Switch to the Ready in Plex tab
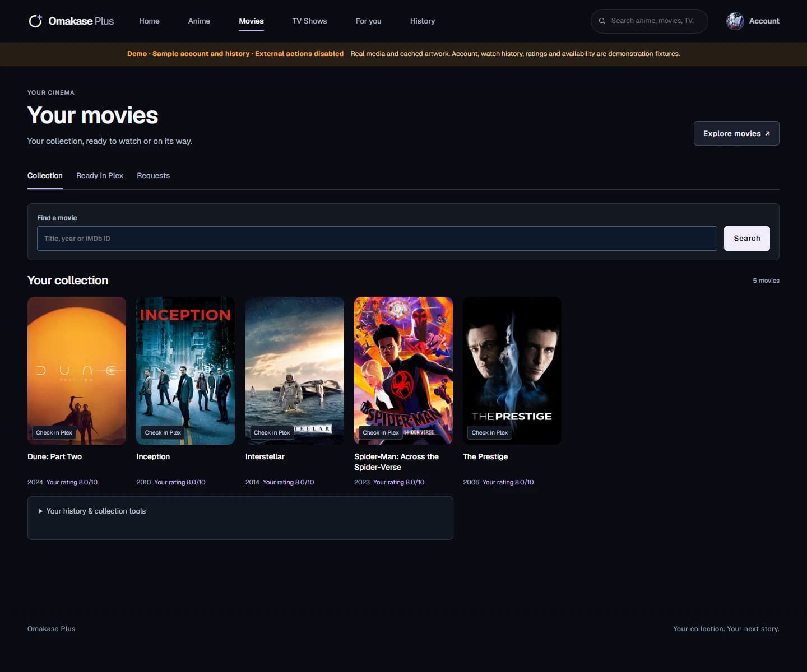This screenshot has height=672, width=807. 100,175
